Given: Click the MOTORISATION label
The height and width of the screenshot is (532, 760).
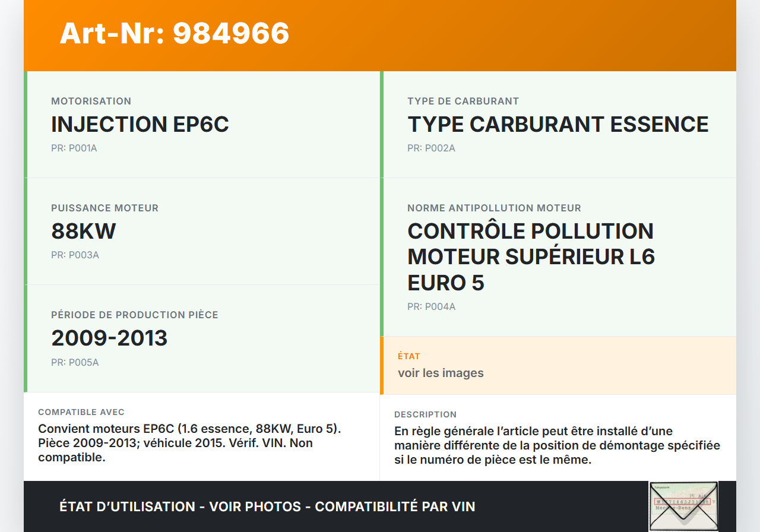Looking at the screenshot, I should point(91,102).
